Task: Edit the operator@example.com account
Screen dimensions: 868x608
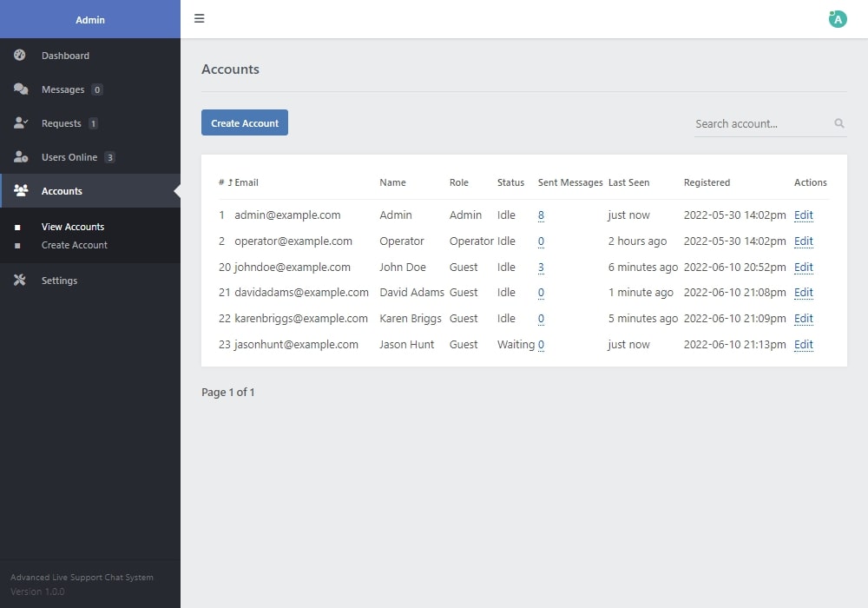Action: click(x=803, y=241)
